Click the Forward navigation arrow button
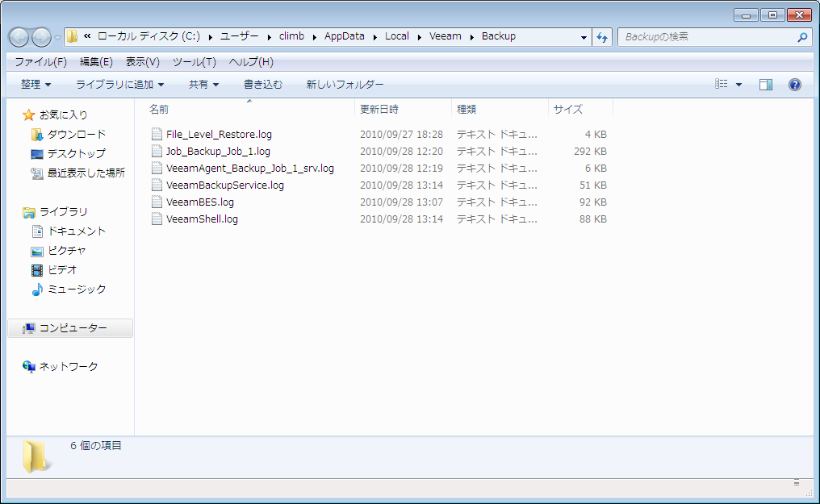This screenshot has width=820, height=504. pyautogui.click(x=41, y=37)
